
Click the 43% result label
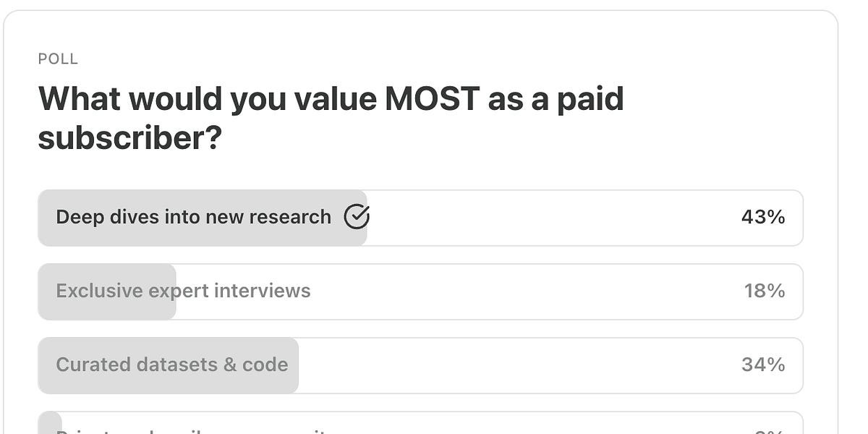tap(762, 216)
